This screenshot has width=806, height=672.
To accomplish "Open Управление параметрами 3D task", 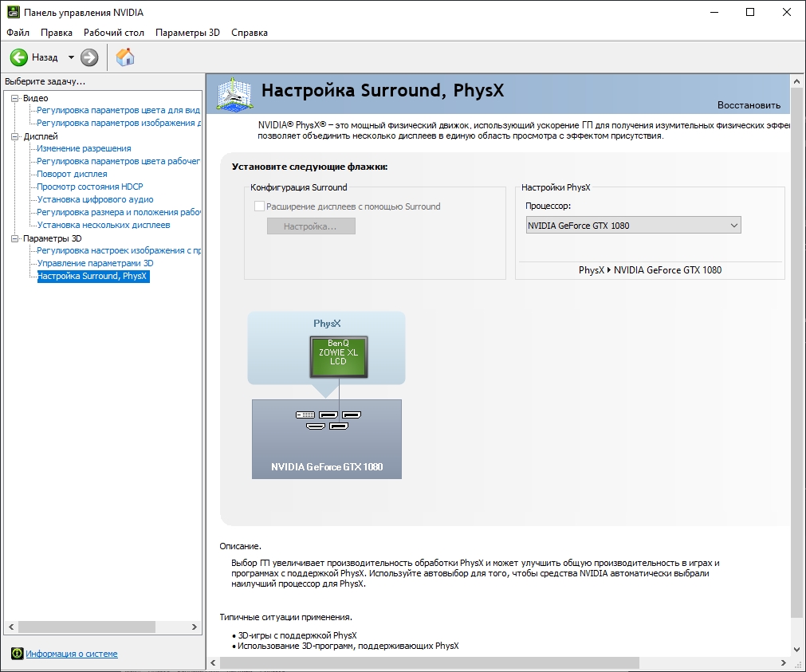I will [x=95, y=263].
